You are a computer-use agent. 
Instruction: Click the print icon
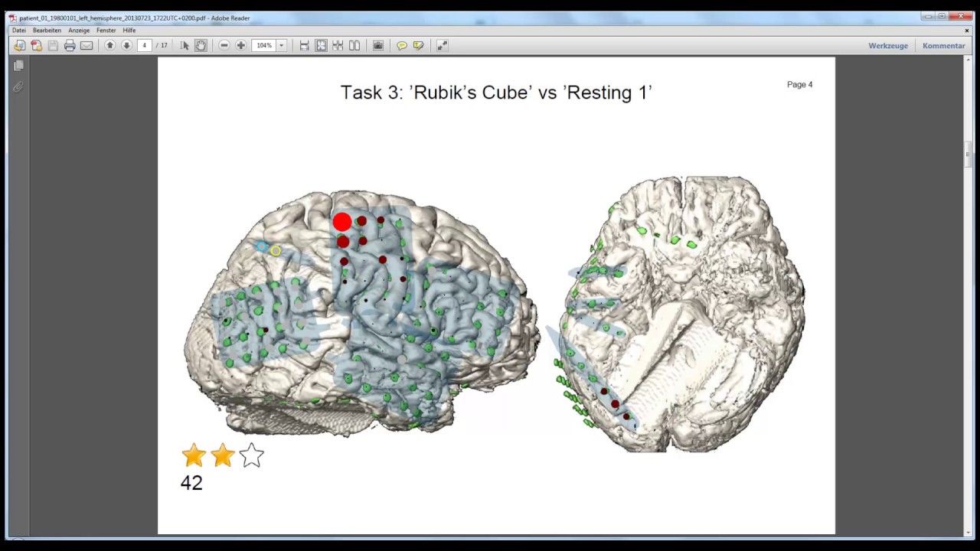[x=70, y=46]
